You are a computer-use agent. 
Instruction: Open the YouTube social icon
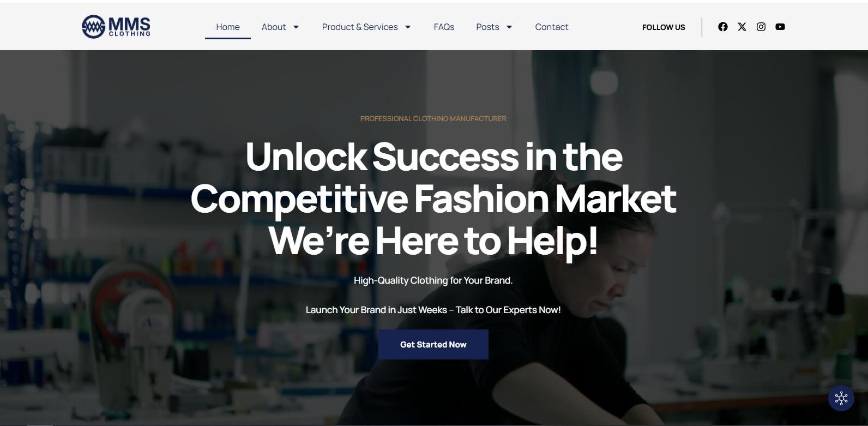(780, 27)
